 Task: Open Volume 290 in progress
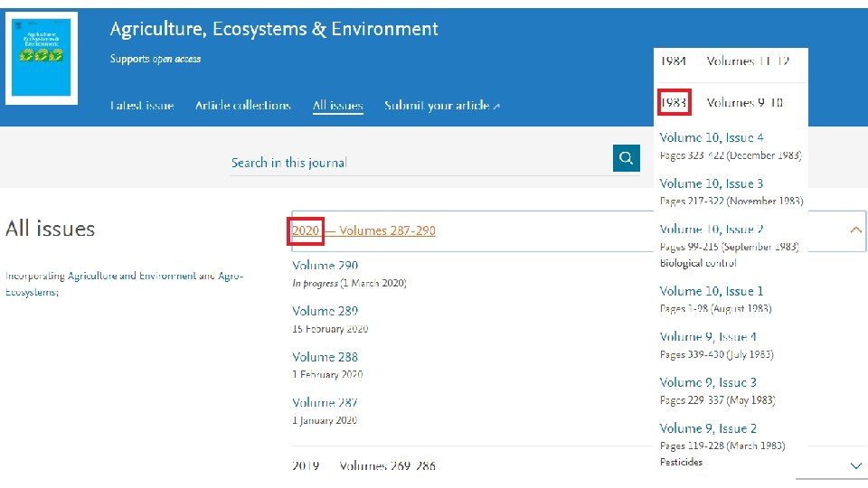325,266
